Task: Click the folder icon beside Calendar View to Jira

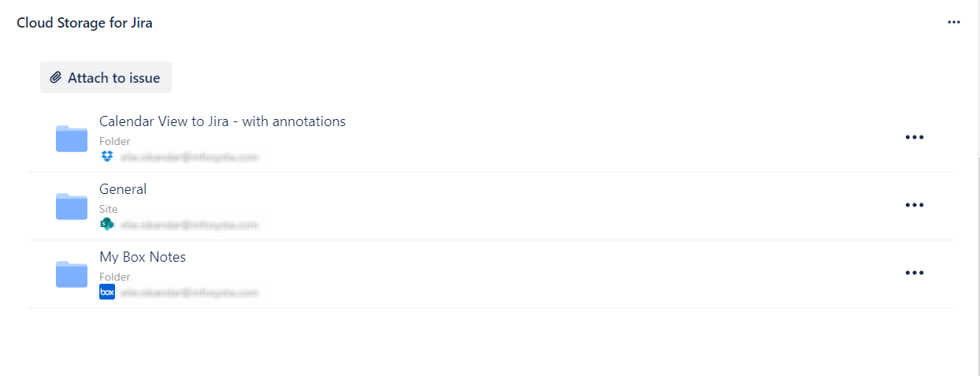Action: 72,139
